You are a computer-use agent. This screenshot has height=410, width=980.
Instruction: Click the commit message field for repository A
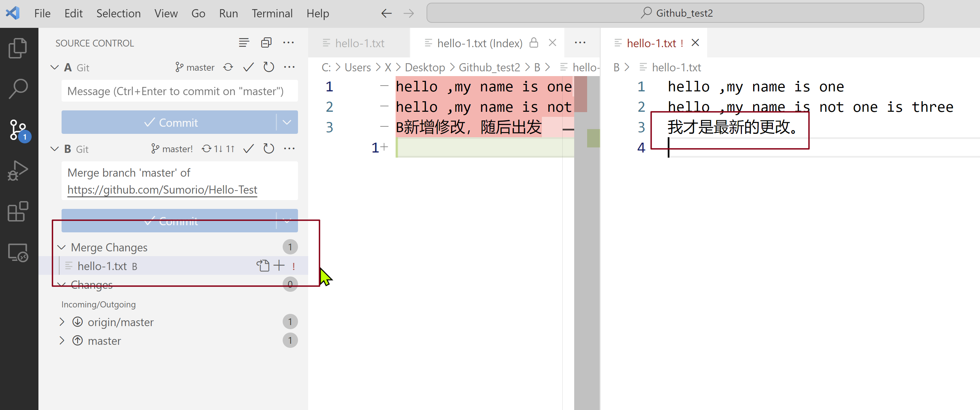click(x=179, y=91)
